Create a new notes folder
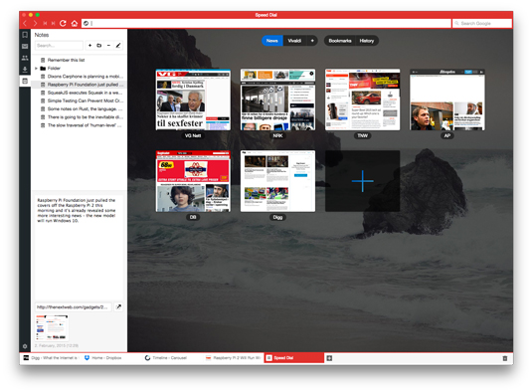532x392 pixels. pyautogui.click(x=99, y=45)
